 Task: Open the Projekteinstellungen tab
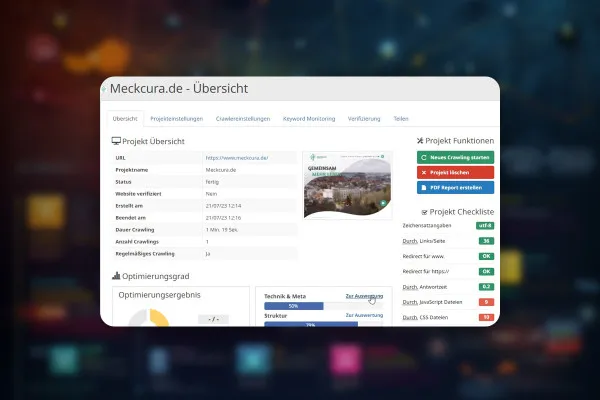tap(176, 119)
